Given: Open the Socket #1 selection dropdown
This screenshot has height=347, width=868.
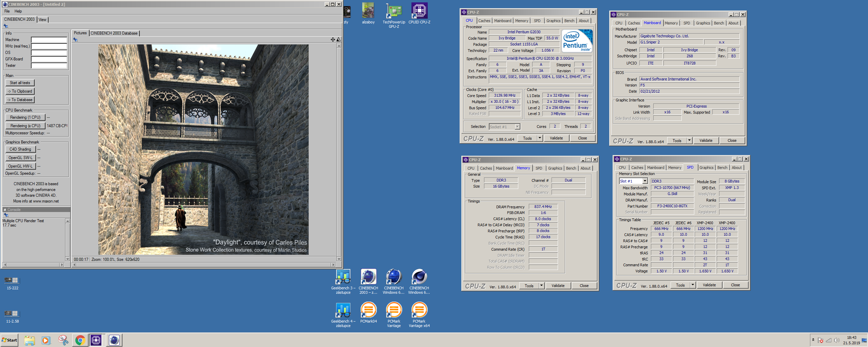Looking at the screenshot, I should point(517,127).
